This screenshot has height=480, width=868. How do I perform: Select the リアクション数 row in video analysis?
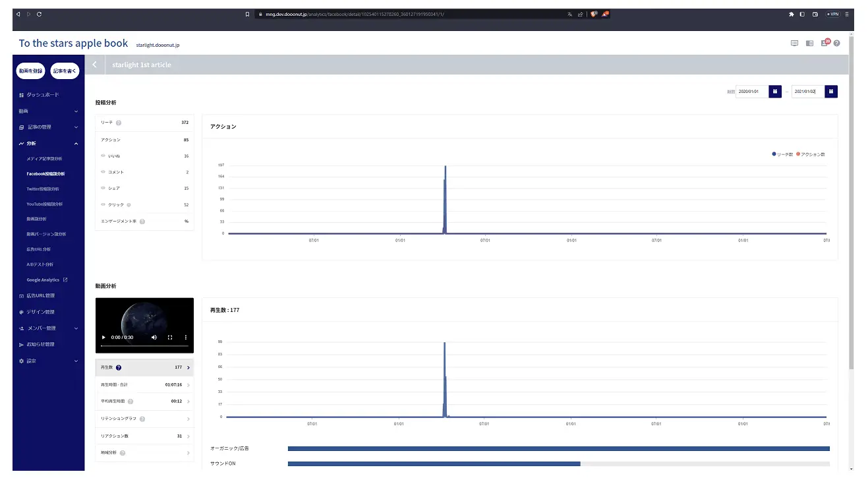pyautogui.click(x=144, y=436)
